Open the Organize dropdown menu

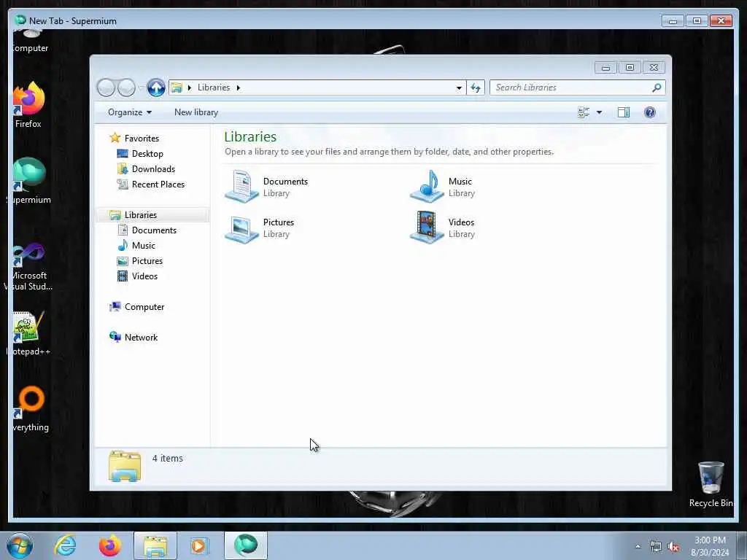point(130,112)
